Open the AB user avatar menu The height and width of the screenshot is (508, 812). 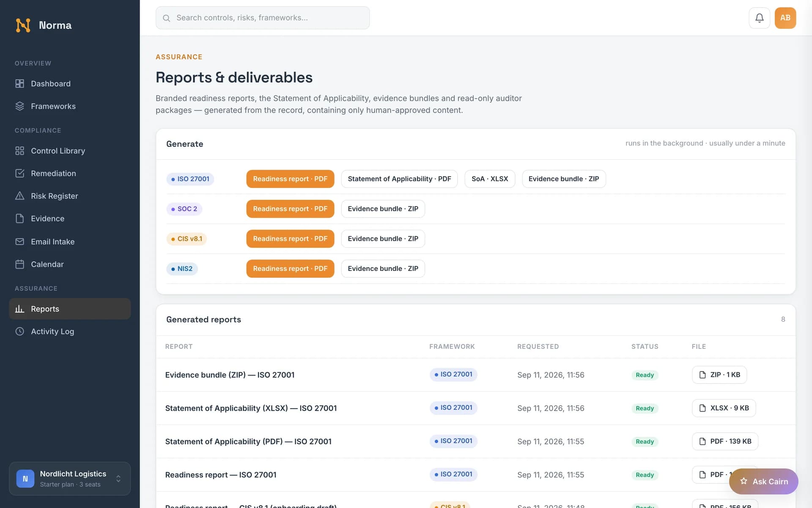coord(785,18)
